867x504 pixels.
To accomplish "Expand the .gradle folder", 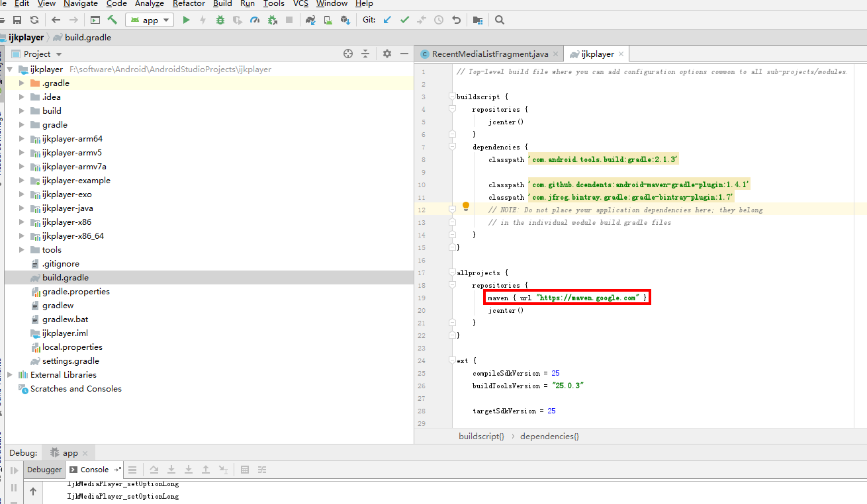I will point(22,83).
